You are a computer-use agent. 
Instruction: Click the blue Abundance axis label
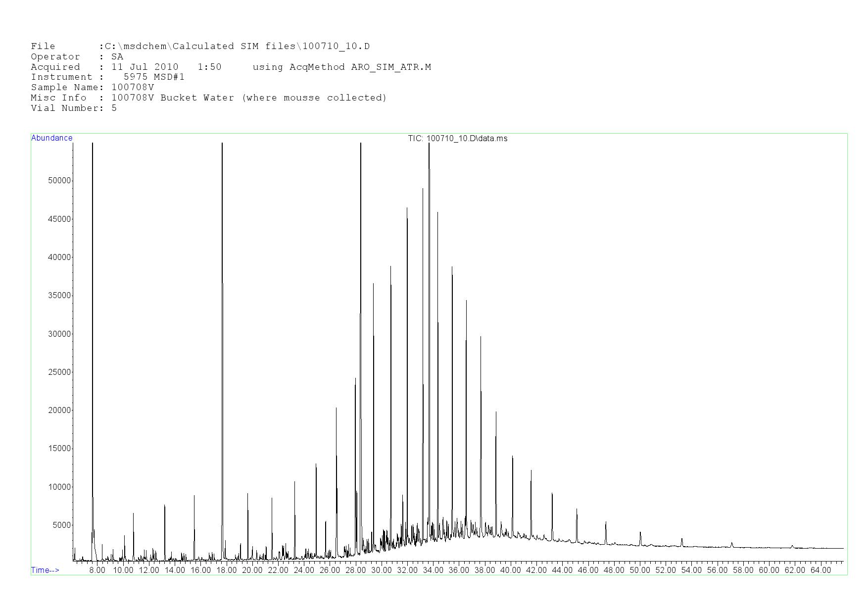click(51, 138)
